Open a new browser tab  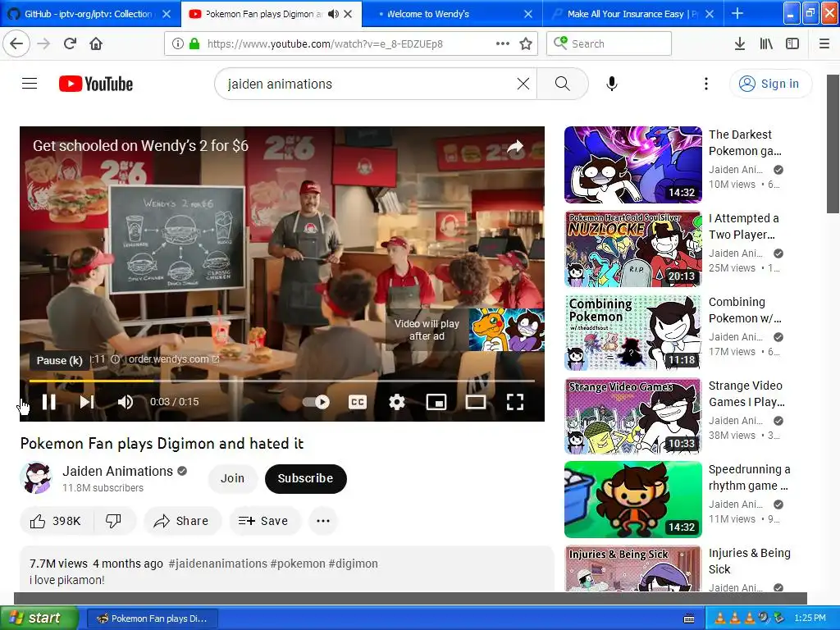(x=737, y=13)
